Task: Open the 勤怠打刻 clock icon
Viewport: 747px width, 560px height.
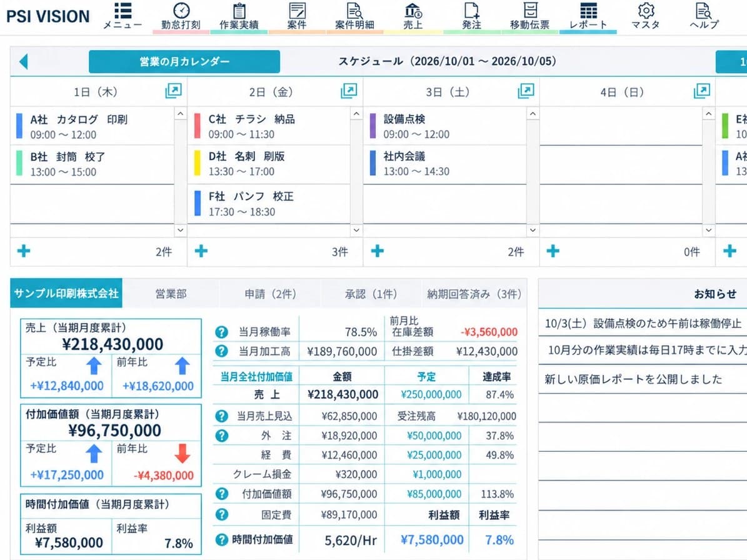Action: tap(181, 11)
